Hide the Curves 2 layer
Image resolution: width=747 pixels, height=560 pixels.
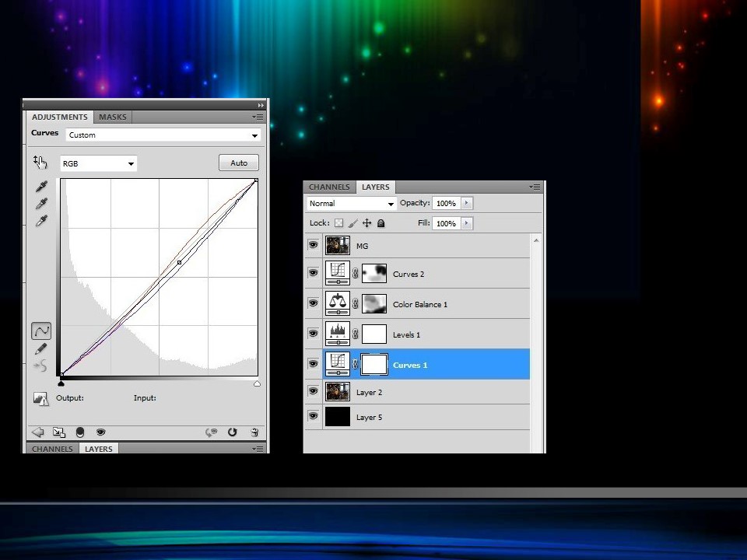[x=313, y=273]
